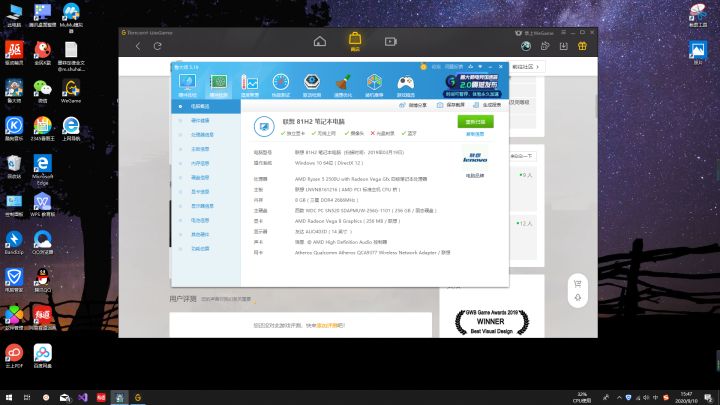Open the hexagon eye driver detection icon
Viewport: 720px width, 405px height.
coord(312,85)
